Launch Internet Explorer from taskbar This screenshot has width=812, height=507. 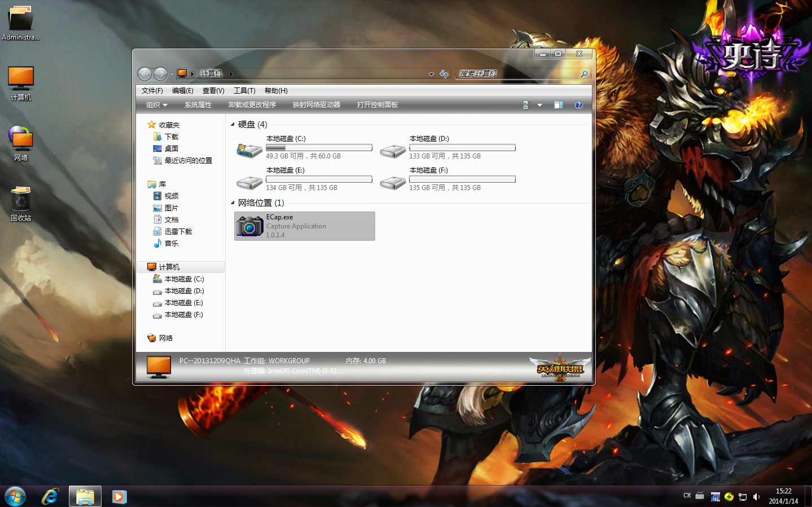click(x=50, y=496)
